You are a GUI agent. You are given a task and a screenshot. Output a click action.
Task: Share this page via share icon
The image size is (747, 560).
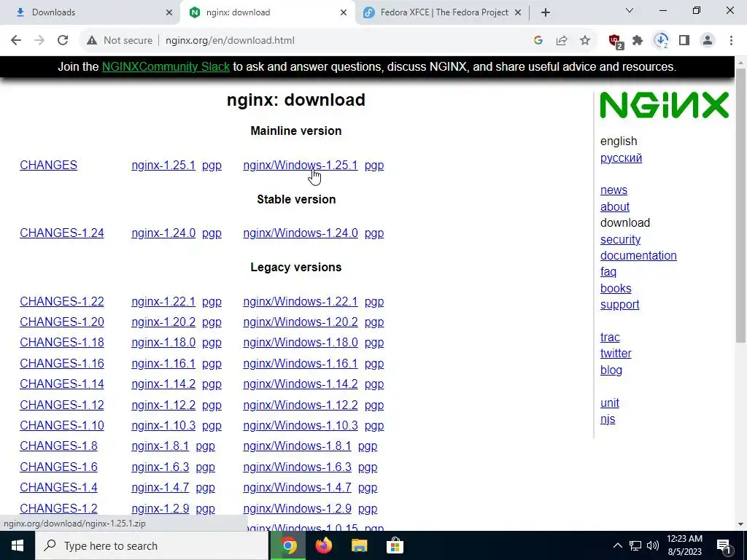point(562,41)
